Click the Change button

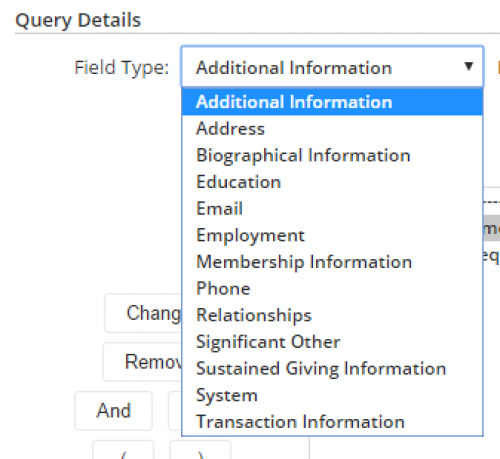(x=143, y=313)
